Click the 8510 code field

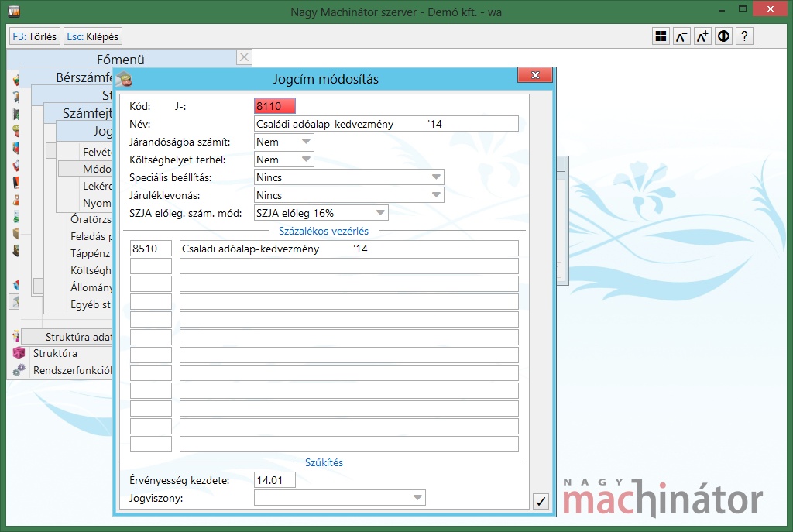[151, 249]
